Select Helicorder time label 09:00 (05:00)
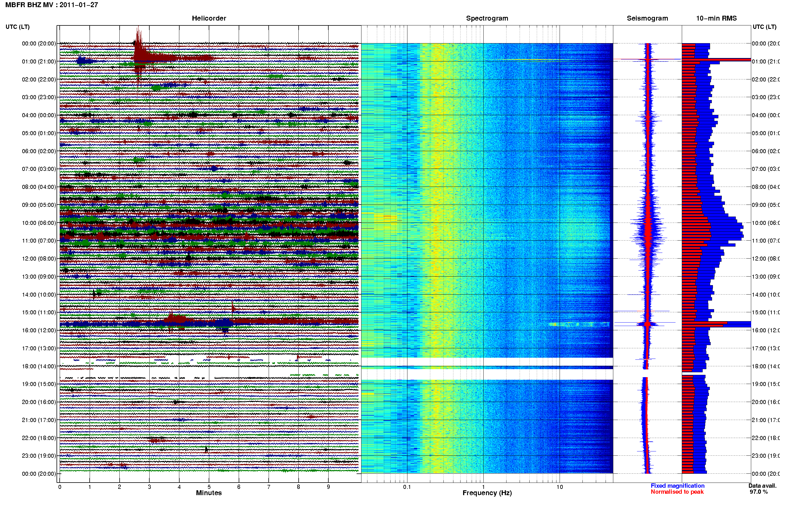The width and height of the screenshot is (812, 508). (39, 205)
